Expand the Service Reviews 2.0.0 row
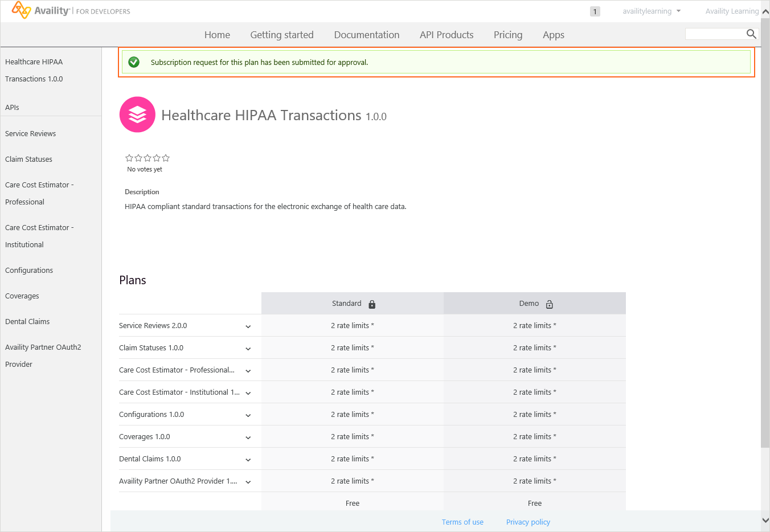 [248, 326]
